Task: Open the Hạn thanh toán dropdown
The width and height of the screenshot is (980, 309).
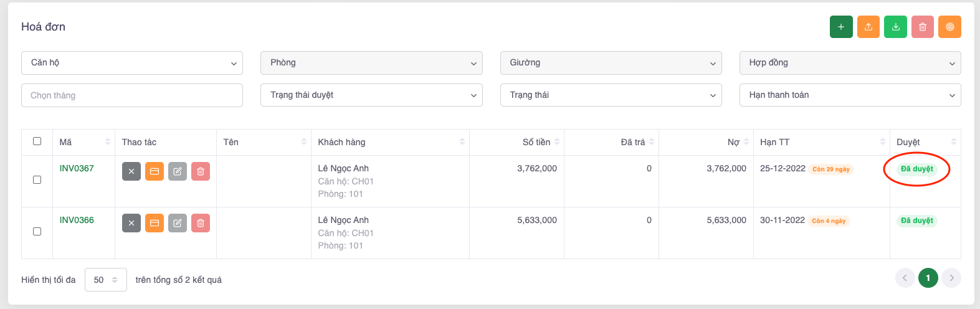Action: [x=850, y=95]
